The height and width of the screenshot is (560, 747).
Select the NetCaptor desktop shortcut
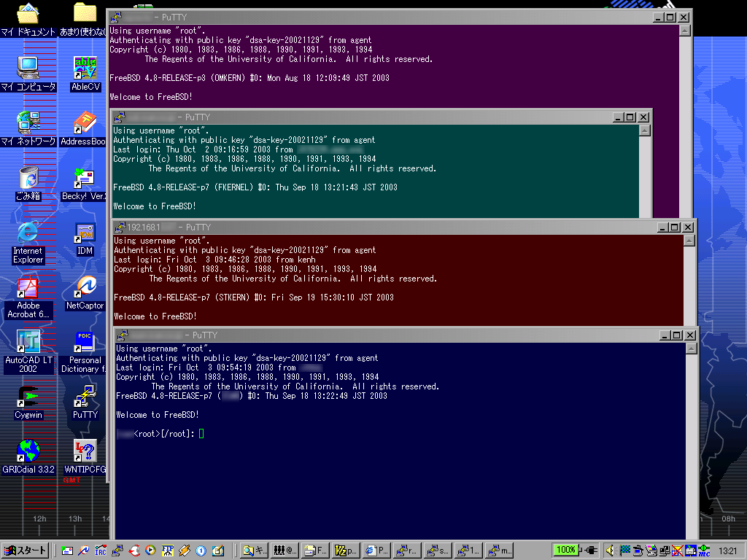click(x=85, y=287)
